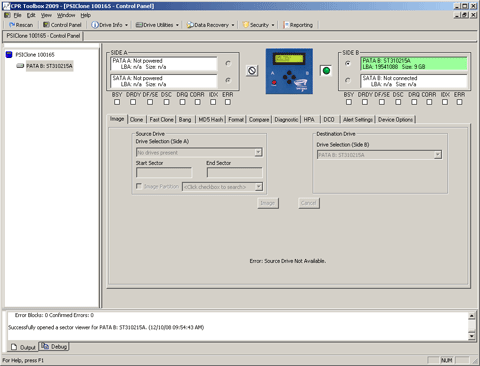
Task: Switch to the HPA tab
Action: [309, 120]
